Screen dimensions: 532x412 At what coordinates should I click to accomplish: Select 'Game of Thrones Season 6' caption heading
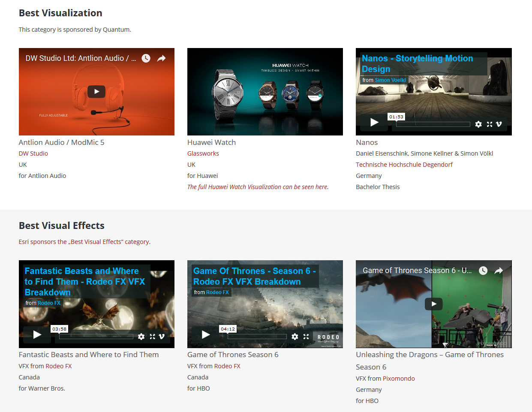(x=233, y=355)
